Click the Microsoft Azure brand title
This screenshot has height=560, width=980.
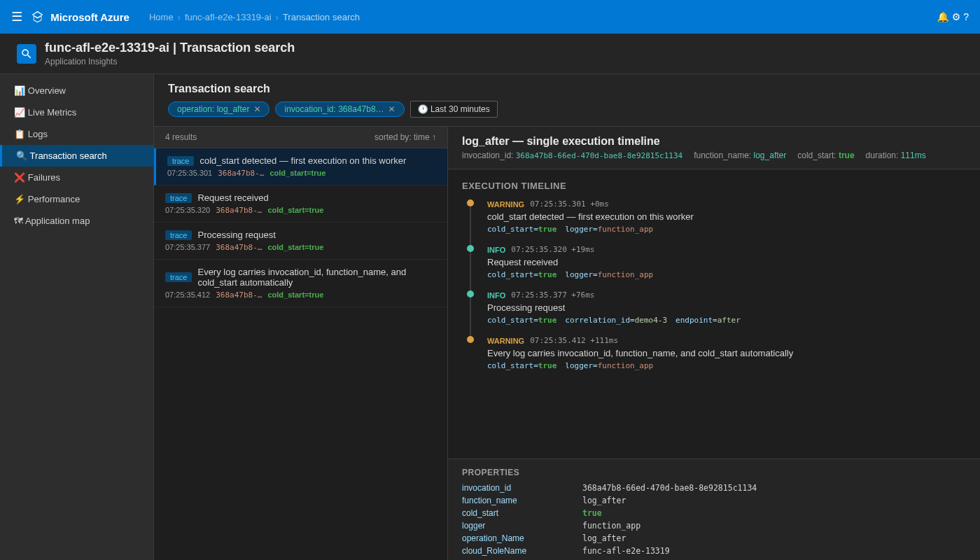pos(90,17)
